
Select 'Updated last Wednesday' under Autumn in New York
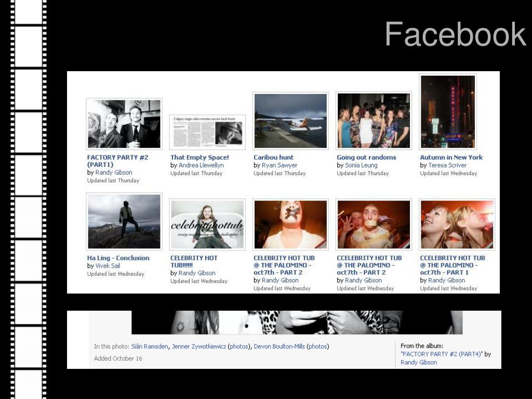pyautogui.click(x=448, y=174)
